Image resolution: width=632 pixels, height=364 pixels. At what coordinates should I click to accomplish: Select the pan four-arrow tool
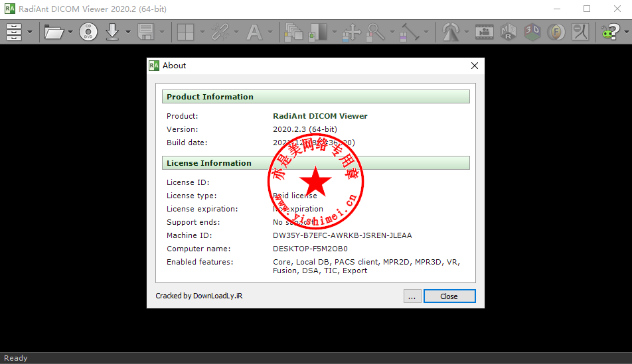(351, 32)
